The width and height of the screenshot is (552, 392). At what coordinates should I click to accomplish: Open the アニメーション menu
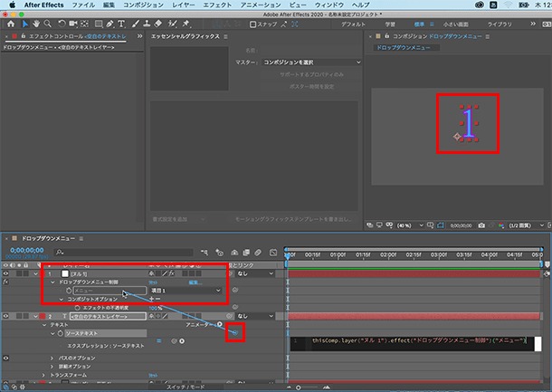coord(261,5)
